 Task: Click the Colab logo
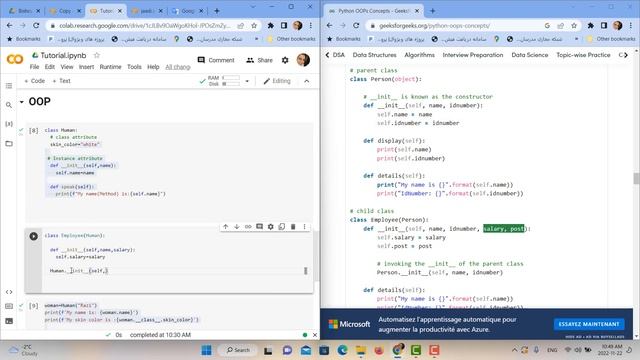tap(15, 60)
